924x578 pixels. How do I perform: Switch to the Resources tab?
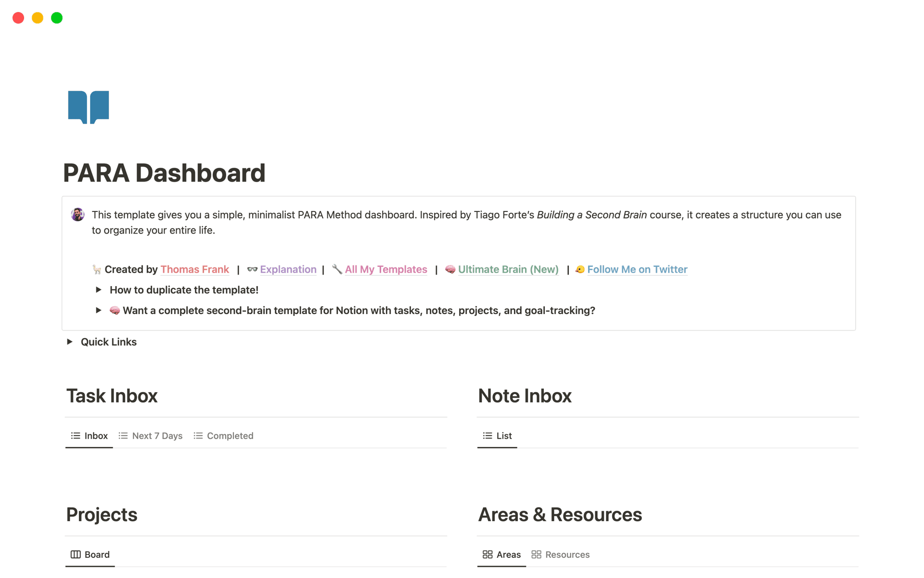click(x=567, y=554)
